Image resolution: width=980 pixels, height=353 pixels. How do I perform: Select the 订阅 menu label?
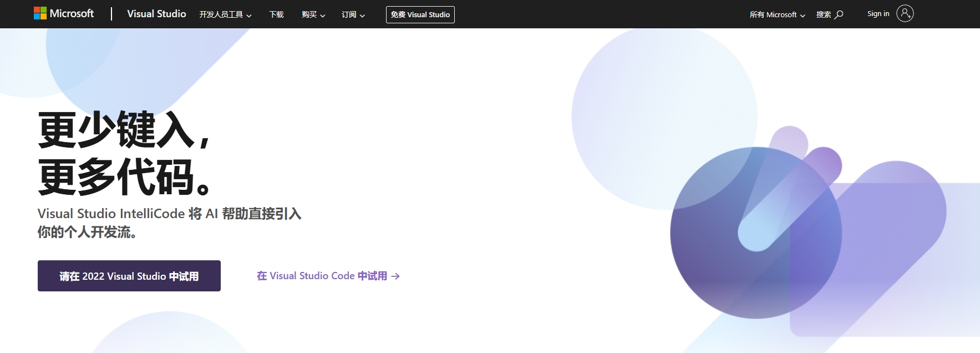click(349, 14)
